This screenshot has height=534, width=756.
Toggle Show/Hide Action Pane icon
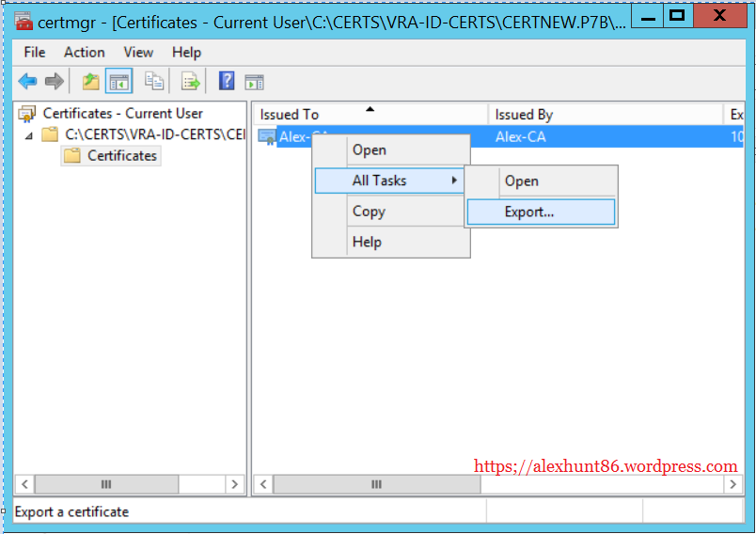(254, 82)
